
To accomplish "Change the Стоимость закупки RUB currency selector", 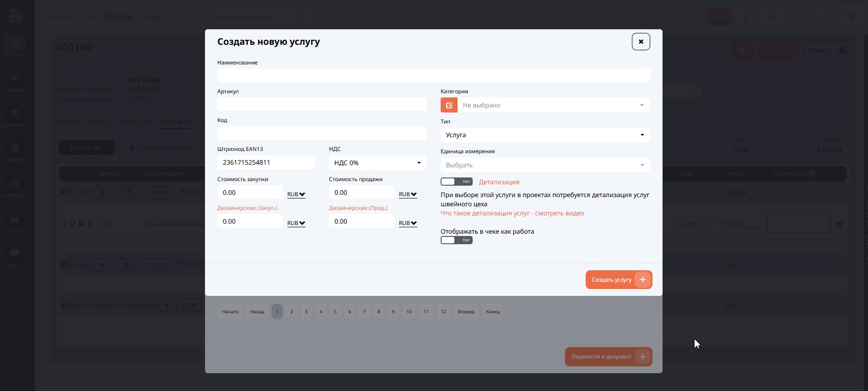I will 296,194.
